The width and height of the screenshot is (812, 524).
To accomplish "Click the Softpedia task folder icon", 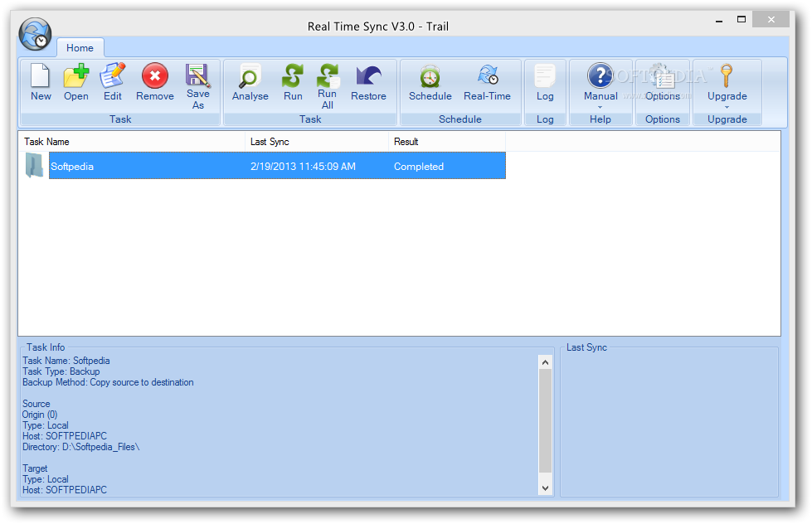I will coord(34,165).
